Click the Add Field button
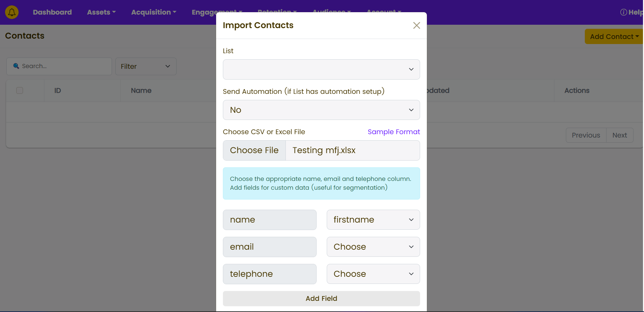 point(321,298)
